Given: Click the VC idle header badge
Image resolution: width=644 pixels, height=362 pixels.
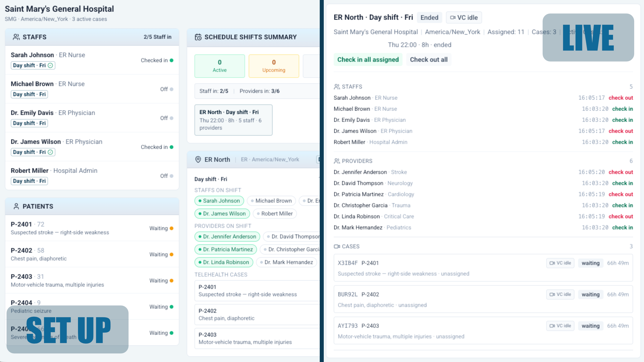Looking at the screenshot, I should [x=464, y=18].
